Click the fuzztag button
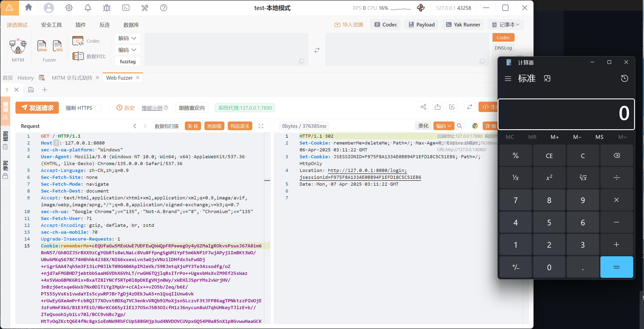Screen dimensions: 644x329 click(x=128, y=61)
